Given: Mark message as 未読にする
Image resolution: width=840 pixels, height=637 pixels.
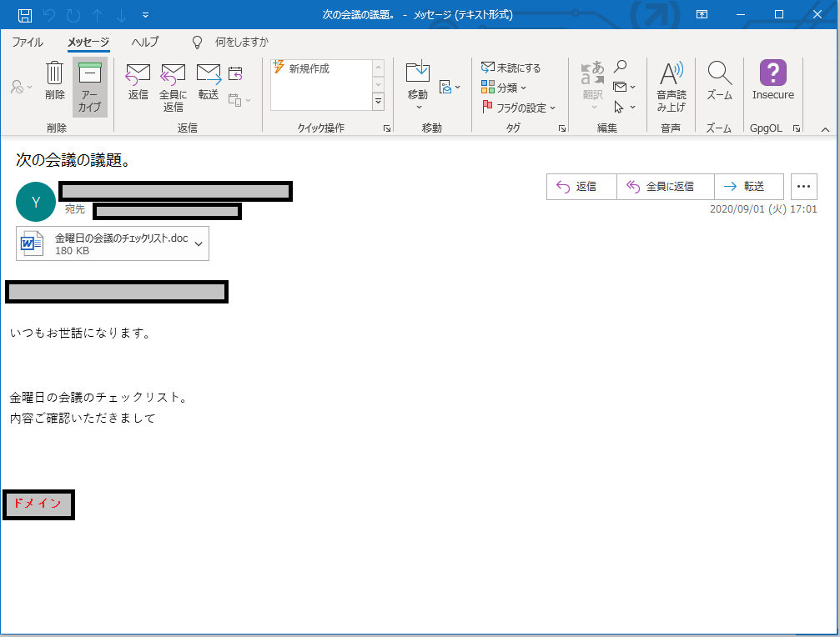Looking at the screenshot, I should tap(511, 68).
